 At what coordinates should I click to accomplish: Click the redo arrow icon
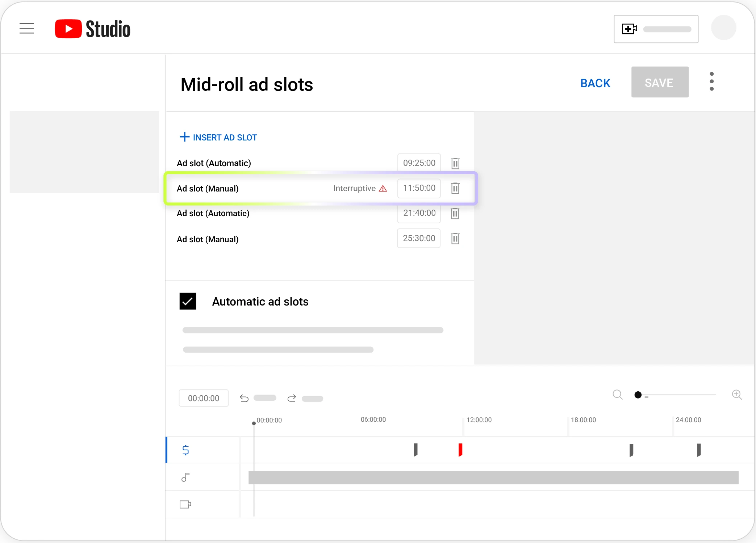[x=292, y=399]
